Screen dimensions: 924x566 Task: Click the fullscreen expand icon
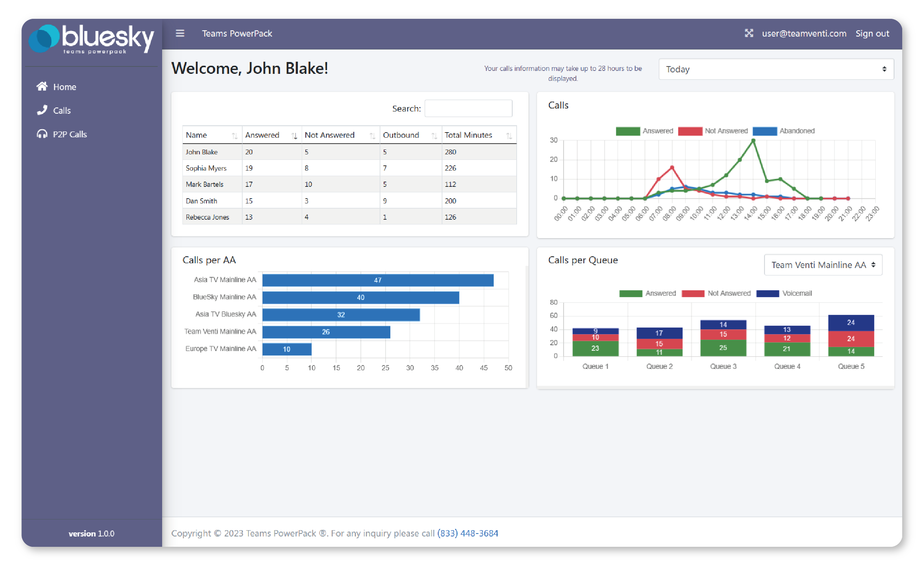(749, 33)
